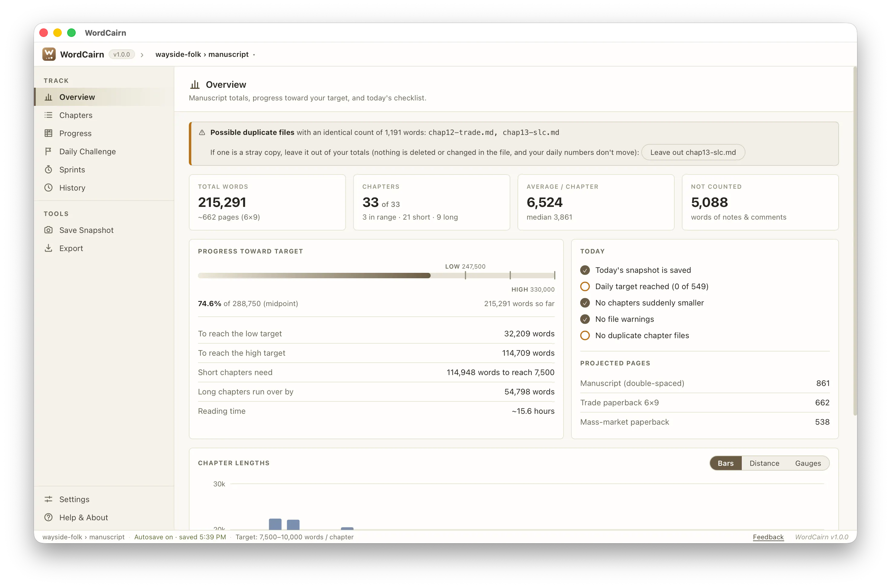This screenshot has width=891, height=588.
Task: Go to History in the sidebar
Action: (x=104, y=188)
